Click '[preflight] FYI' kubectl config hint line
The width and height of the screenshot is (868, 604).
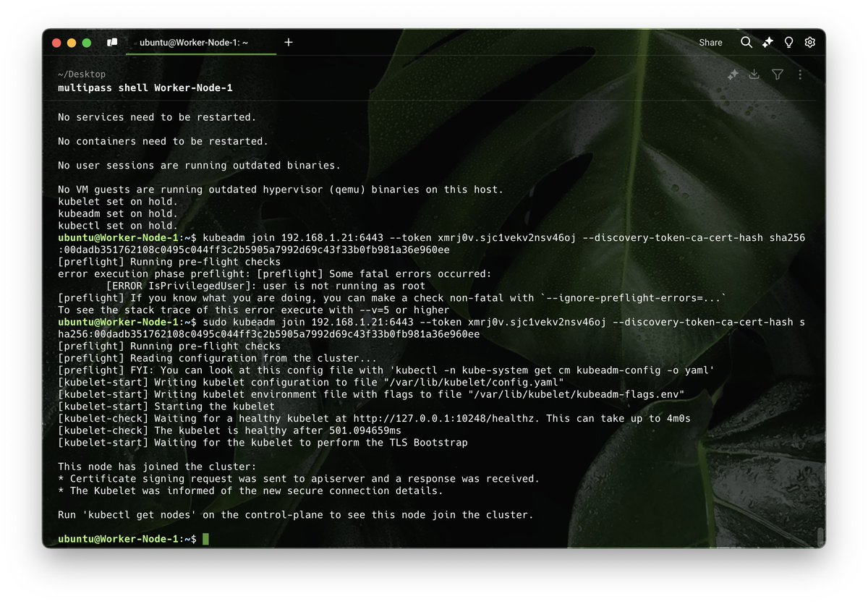[386, 370]
